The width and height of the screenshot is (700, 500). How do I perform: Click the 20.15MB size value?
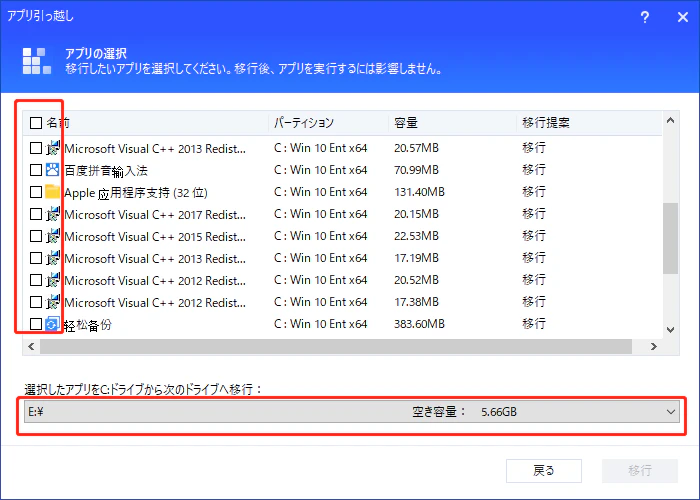416,214
